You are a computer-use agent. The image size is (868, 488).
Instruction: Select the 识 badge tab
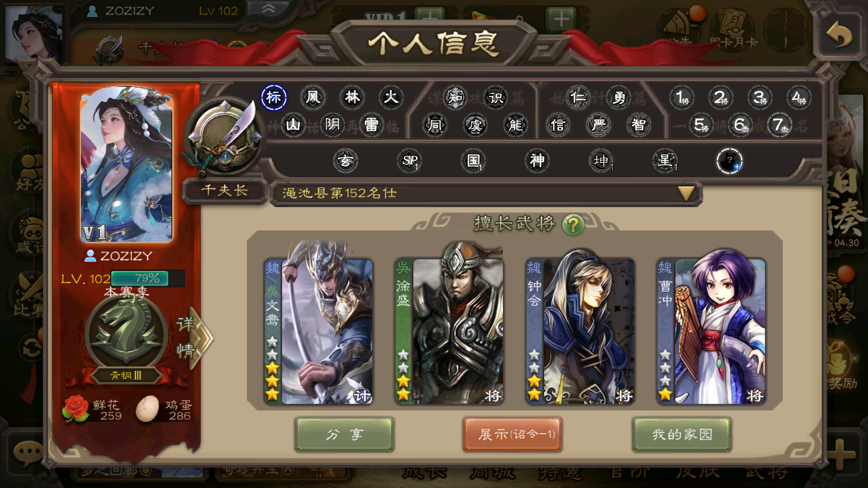(x=496, y=98)
